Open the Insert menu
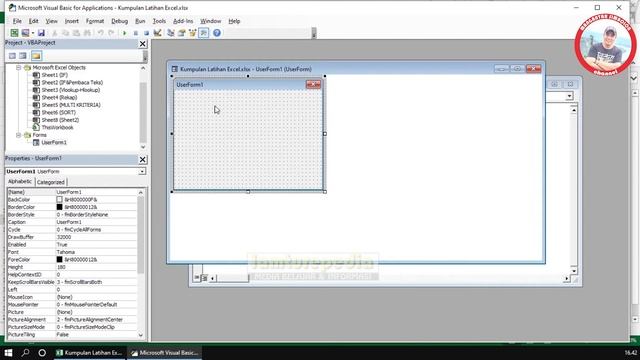 [x=71, y=21]
